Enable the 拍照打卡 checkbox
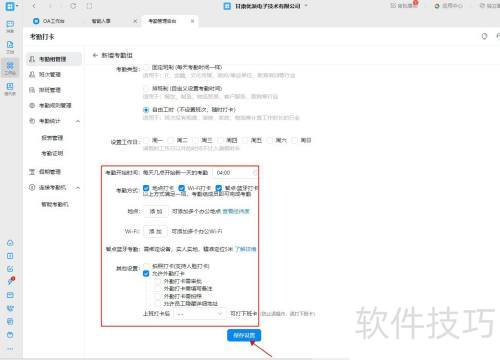This screenshot has width=500, height=360. tap(146, 266)
